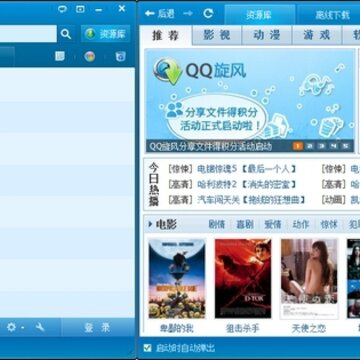Open the recycle bin icon in left toolbar

120,56
